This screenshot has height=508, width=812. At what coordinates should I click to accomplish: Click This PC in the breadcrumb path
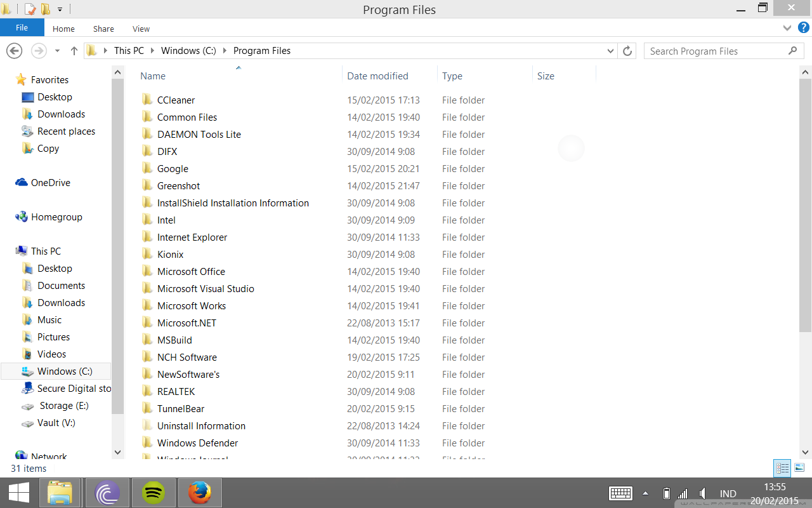click(129, 51)
